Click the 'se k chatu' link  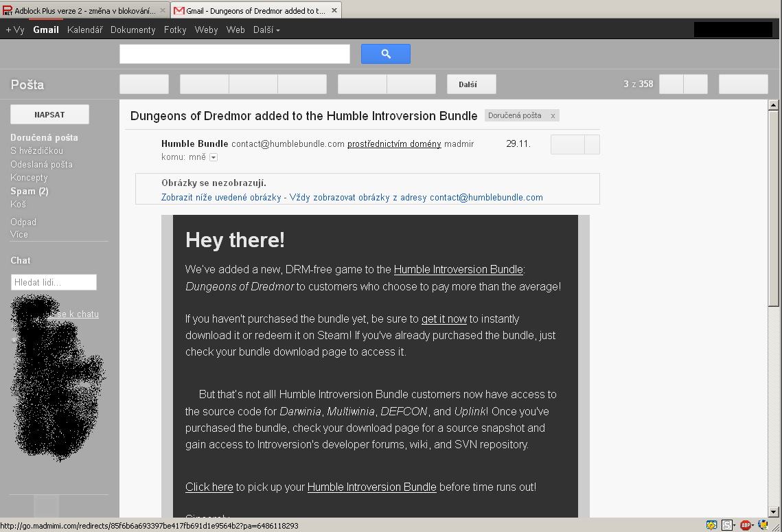click(x=78, y=314)
